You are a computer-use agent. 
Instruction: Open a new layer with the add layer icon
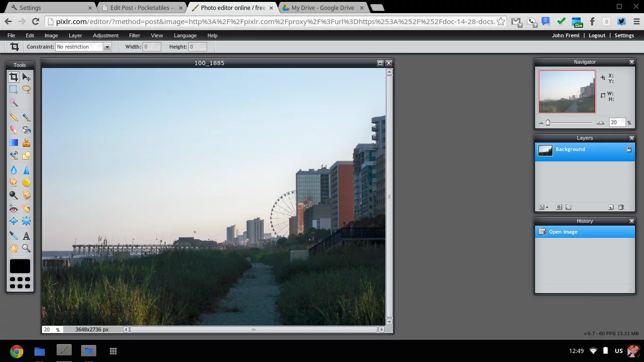click(611, 207)
